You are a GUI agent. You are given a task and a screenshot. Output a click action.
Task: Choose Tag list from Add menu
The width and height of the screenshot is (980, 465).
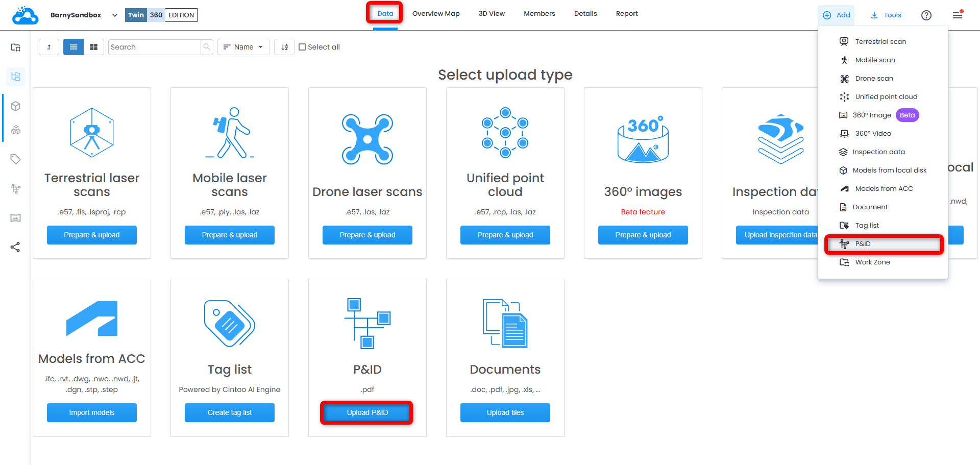point(883,226)
